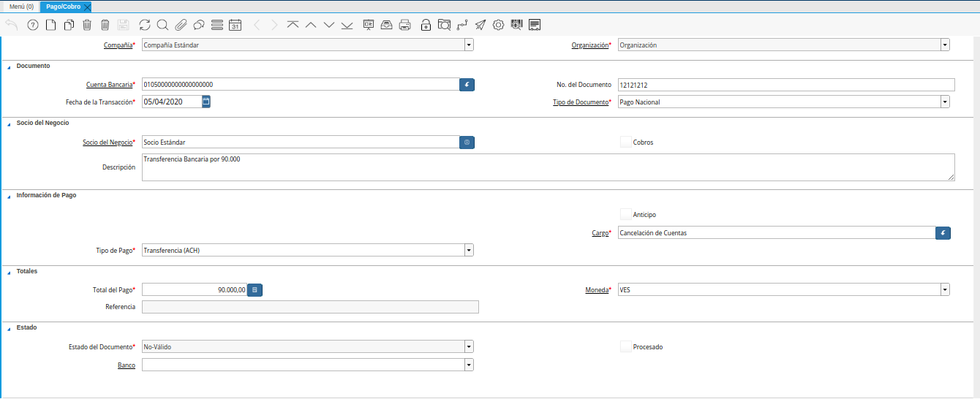980x399 pixels.
Task: Click the Help question mark icon
Action: coord(33,25)
